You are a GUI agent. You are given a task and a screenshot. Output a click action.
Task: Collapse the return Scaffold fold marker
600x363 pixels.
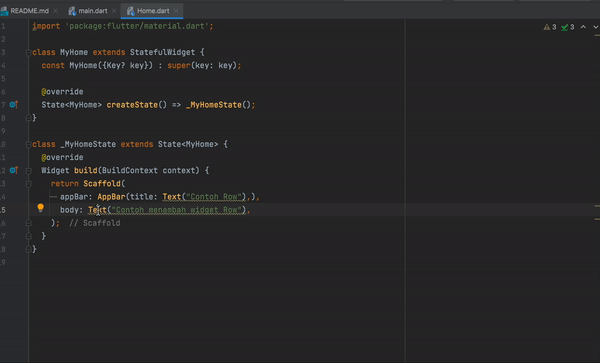click(x=28, y=184)
